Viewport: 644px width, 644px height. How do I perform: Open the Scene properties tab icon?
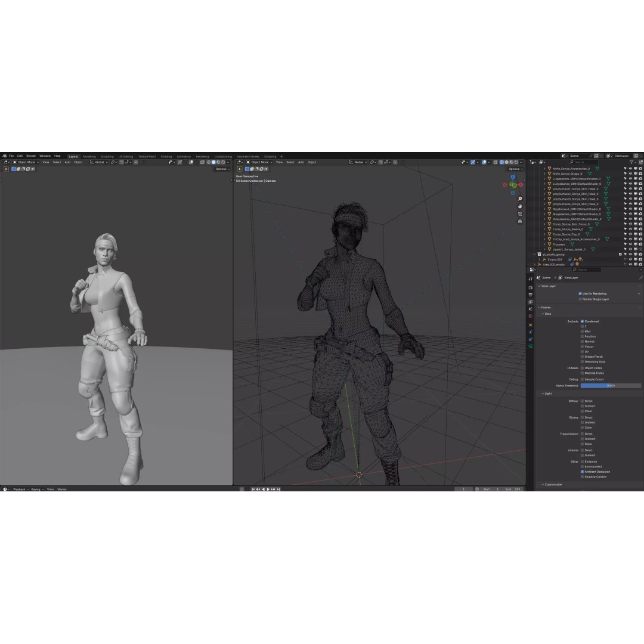531,309
